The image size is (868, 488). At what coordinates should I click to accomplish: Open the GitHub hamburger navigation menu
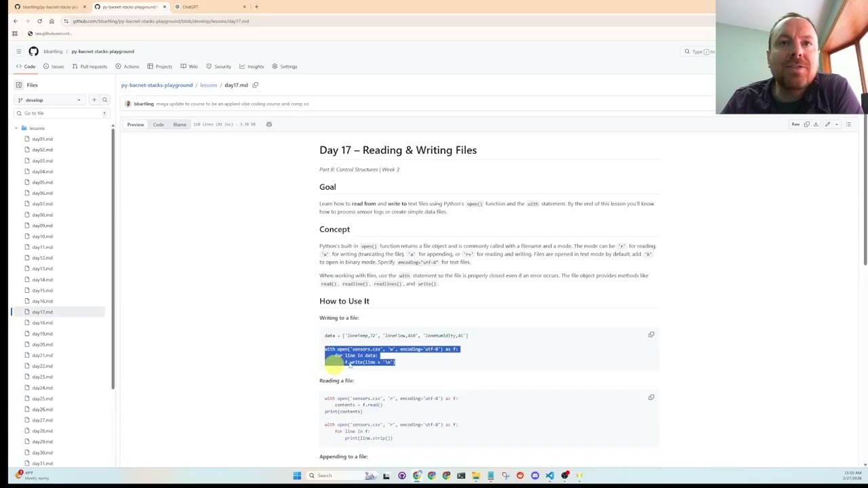click(18, 52)
